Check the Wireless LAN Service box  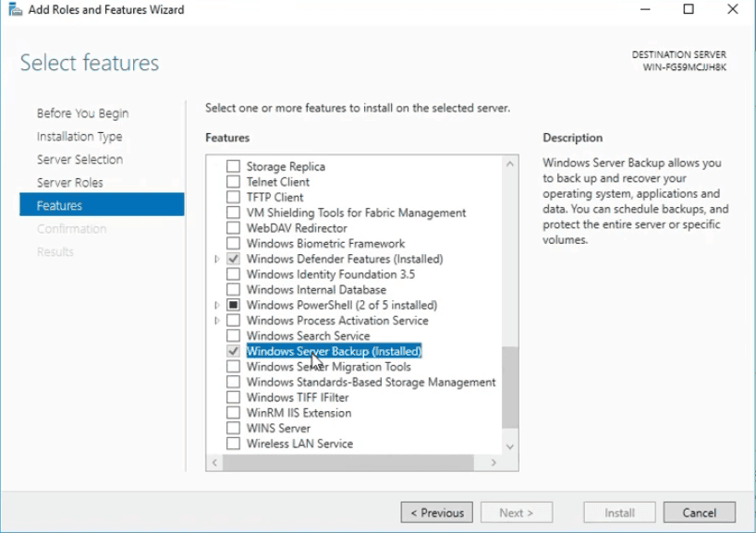click(234, 443)
